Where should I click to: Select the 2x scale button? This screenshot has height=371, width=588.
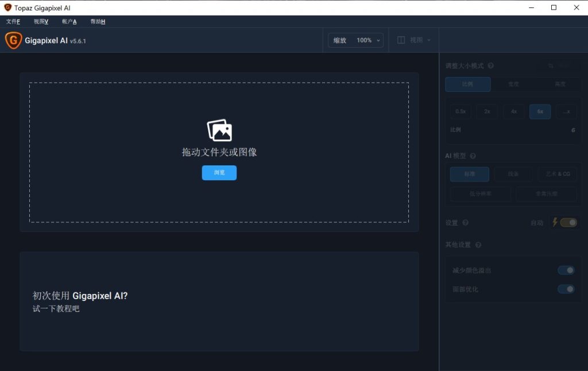coord(487,111)
